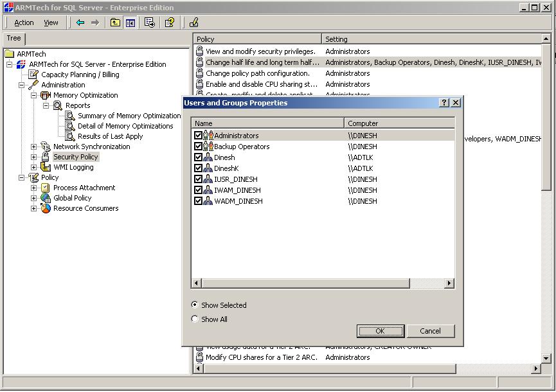Select Detail of Memory Optimizations report
The image size is (556, 392).
125,126
